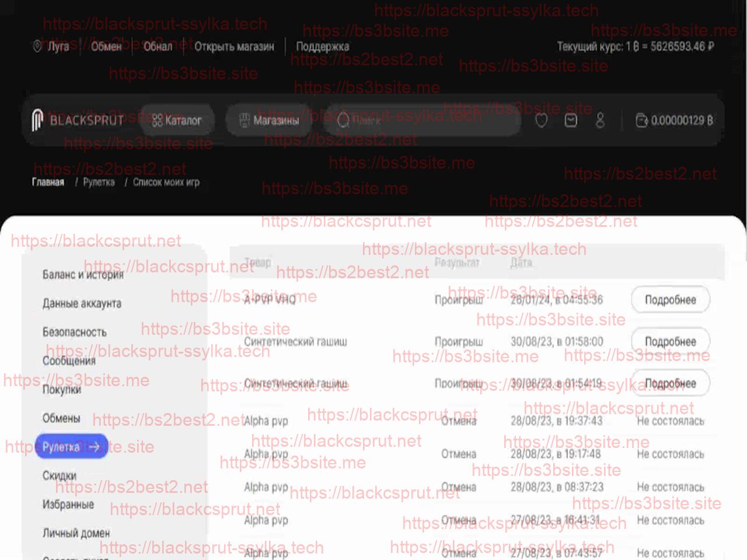Open Скидки sidebar item
Viewport: 747px width, 560px height.
[60, 475]
